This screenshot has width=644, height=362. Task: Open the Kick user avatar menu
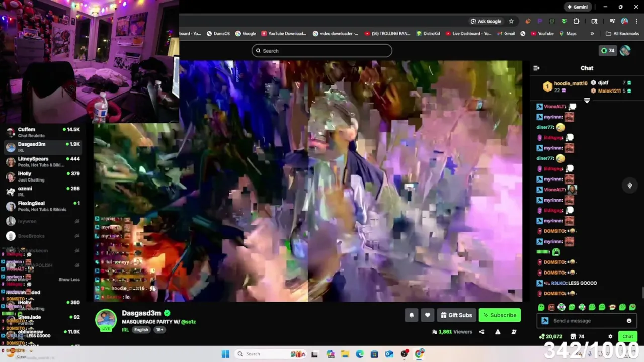click(625, 51)
